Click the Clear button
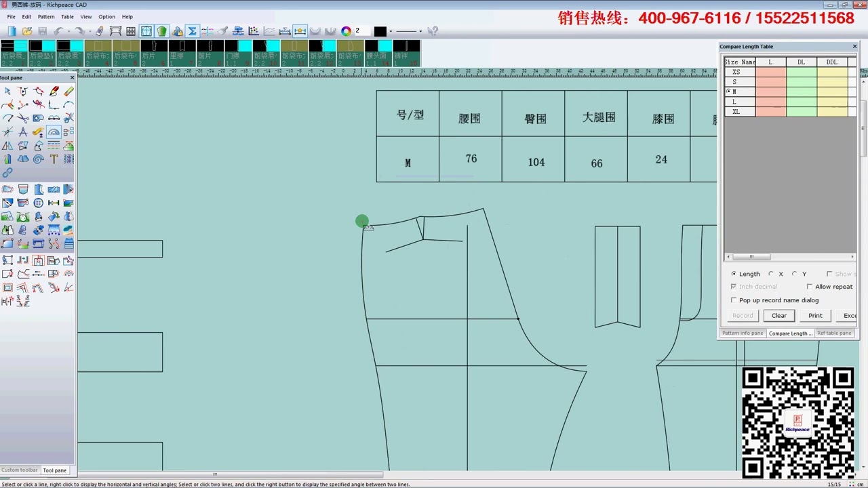868x488 pixels. coord(779,316)
